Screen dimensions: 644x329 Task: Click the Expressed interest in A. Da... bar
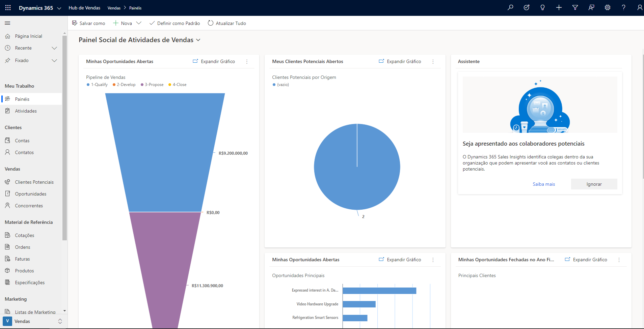[x=379, y=291]
